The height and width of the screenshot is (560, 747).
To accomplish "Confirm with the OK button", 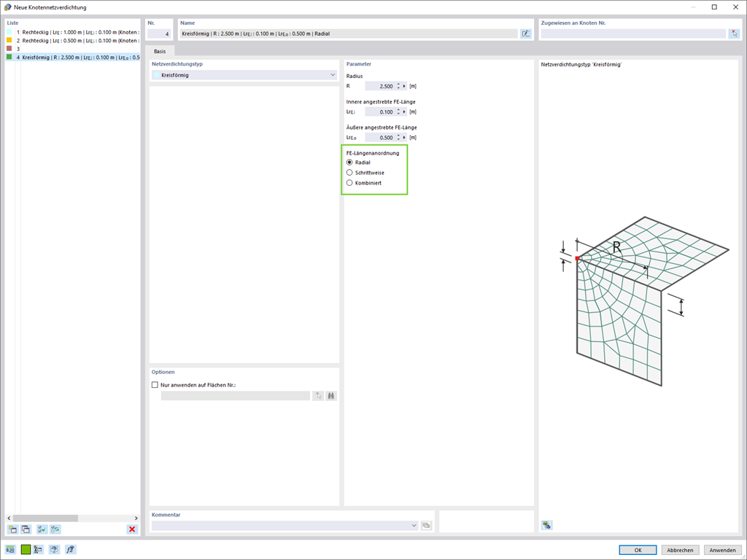I will click(x=638, y=550).
